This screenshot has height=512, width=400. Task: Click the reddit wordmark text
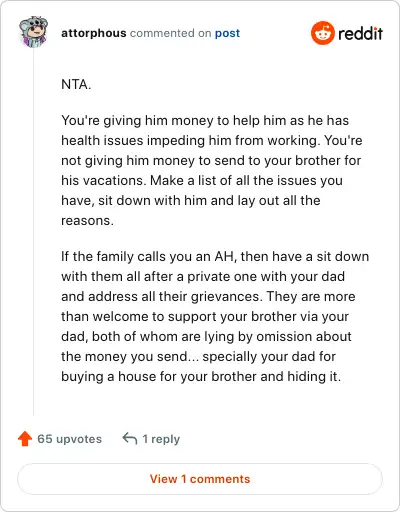tap(360, 33)
